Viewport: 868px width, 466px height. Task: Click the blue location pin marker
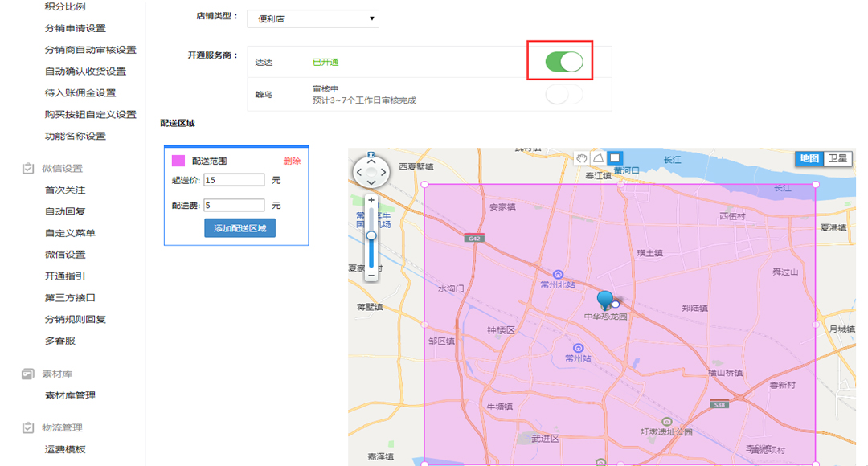[x=606, y=300]
